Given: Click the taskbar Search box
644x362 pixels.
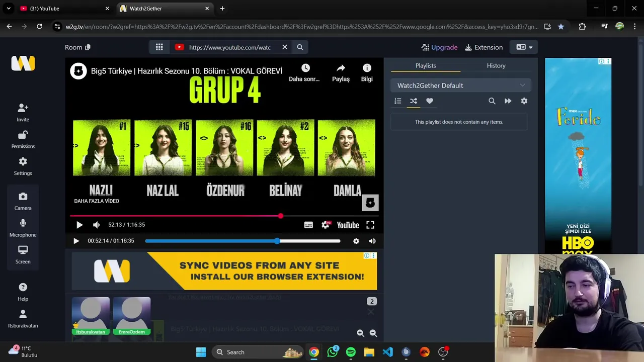Looking at the screenshot, I should (259, 352).
